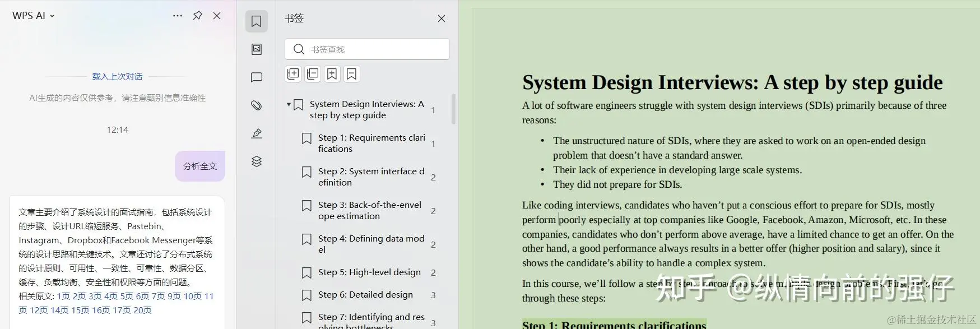This screenshot has width=980, height=329.
Task: Go to bookmark Step 2: System interface definition
Action: coord(371,177)
